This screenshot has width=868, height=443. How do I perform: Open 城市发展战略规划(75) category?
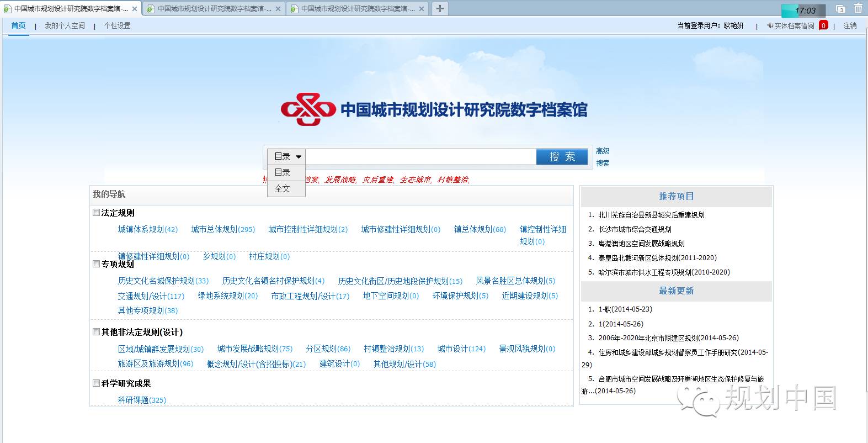click(255, 349)
